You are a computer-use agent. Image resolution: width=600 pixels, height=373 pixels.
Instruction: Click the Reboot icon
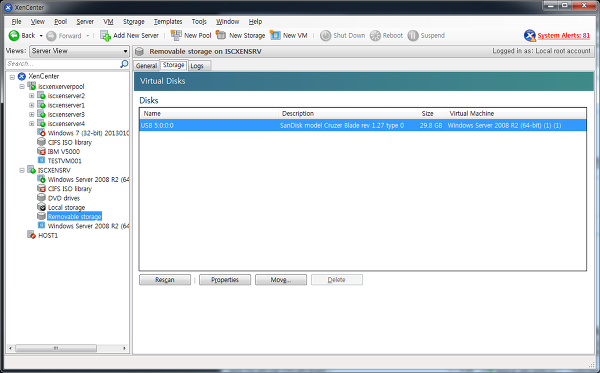click(x=375, y=36)
